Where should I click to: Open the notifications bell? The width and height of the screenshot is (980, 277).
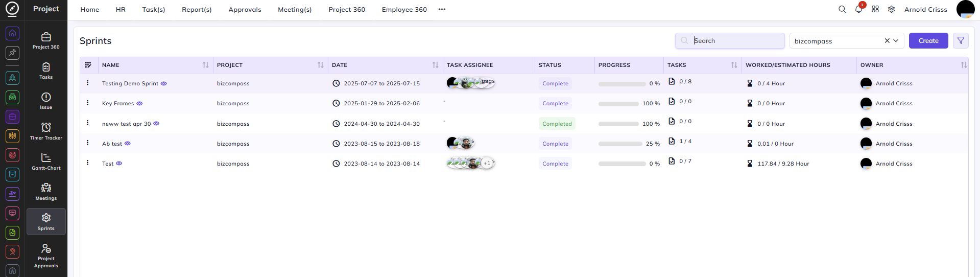pos(858,9)
